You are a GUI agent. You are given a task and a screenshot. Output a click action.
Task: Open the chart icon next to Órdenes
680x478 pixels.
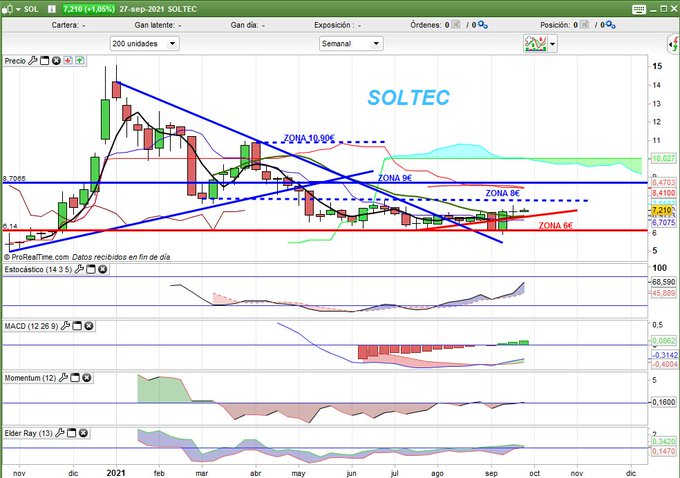point(456,25)
